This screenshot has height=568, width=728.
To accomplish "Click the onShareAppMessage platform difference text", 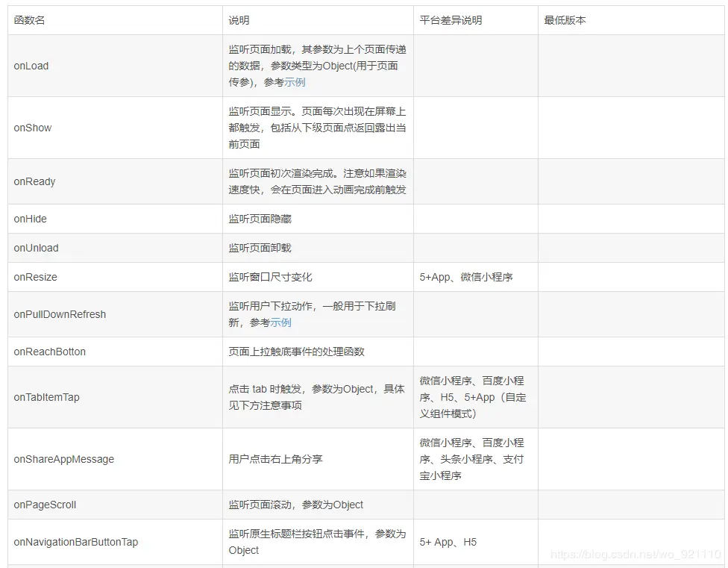I will tap(471, 459).
